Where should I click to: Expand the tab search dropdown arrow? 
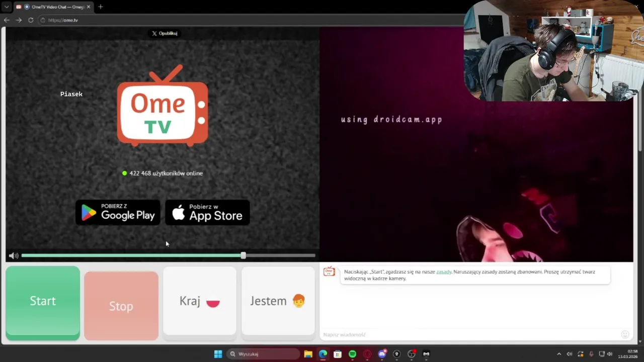pyautogui.click(x=7, y=7)
